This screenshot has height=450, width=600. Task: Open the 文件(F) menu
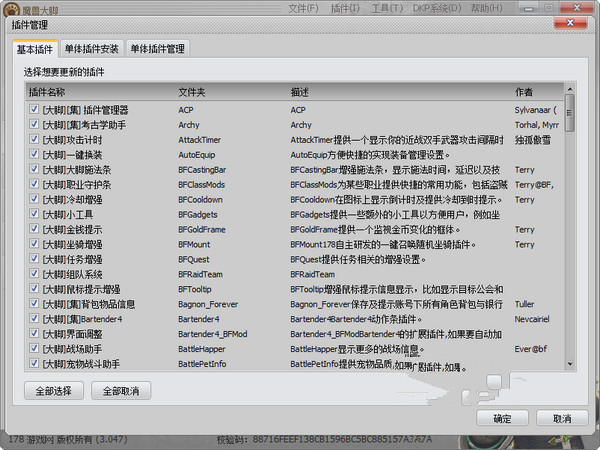[x=303, y=8]
